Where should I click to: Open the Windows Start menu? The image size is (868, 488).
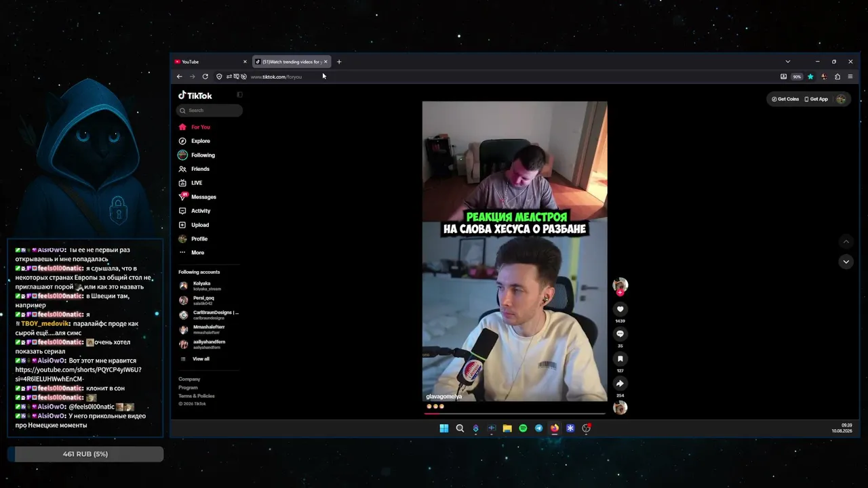click(444, 428)
